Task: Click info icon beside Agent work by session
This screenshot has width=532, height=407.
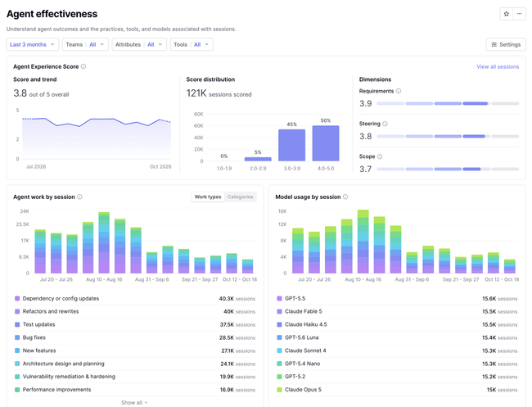Action: click(79, 197)
